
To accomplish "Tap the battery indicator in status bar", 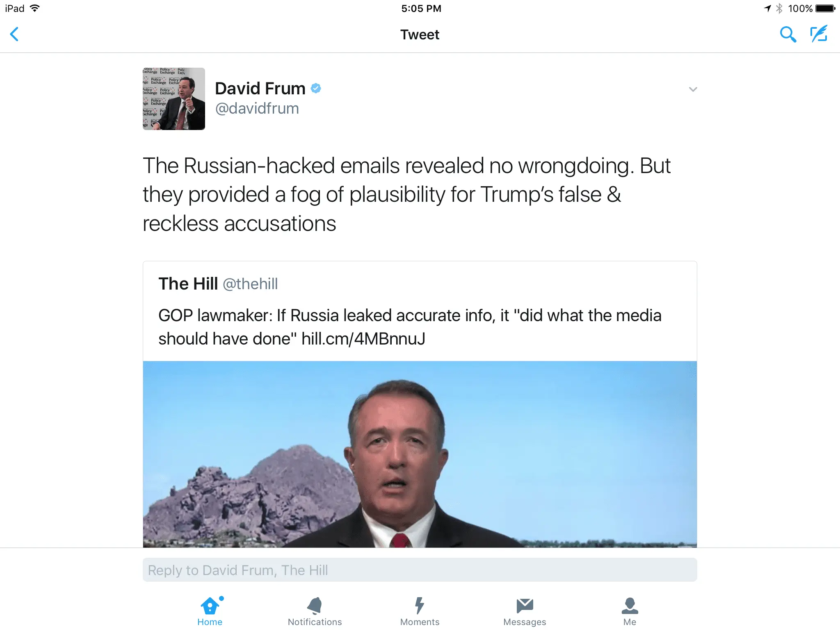I will click(825, 9).
